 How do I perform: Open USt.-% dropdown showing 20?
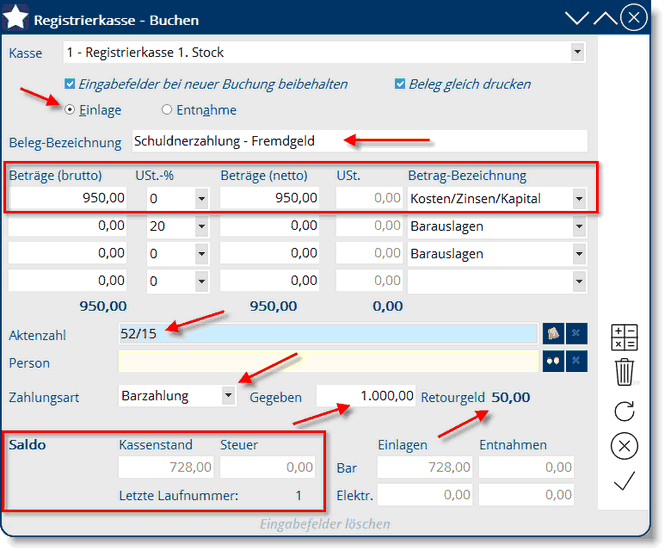click(201, 226)
